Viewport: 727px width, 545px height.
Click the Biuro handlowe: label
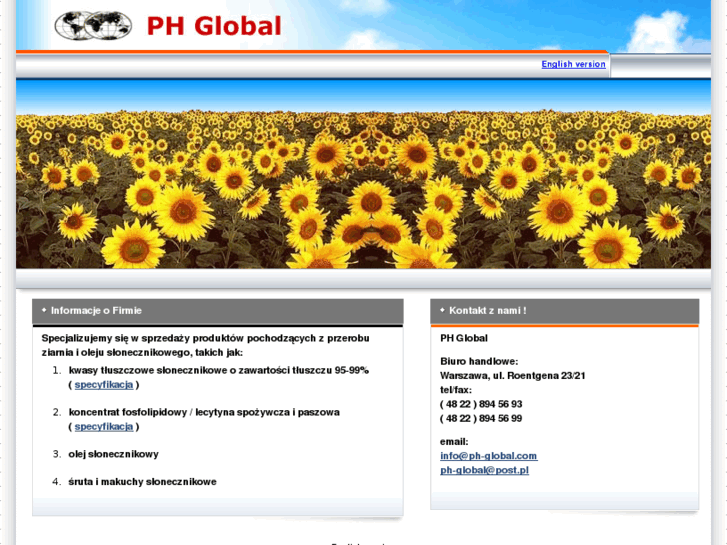point(479,361)
